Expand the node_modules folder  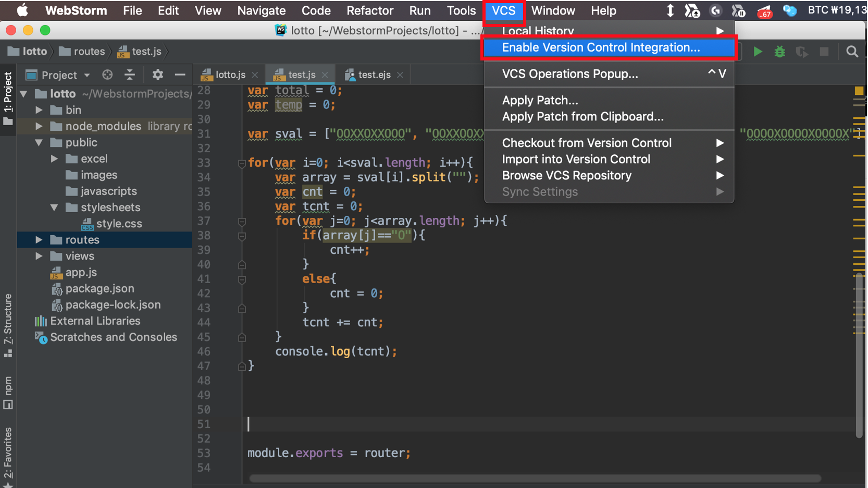[x=39, y=126]
